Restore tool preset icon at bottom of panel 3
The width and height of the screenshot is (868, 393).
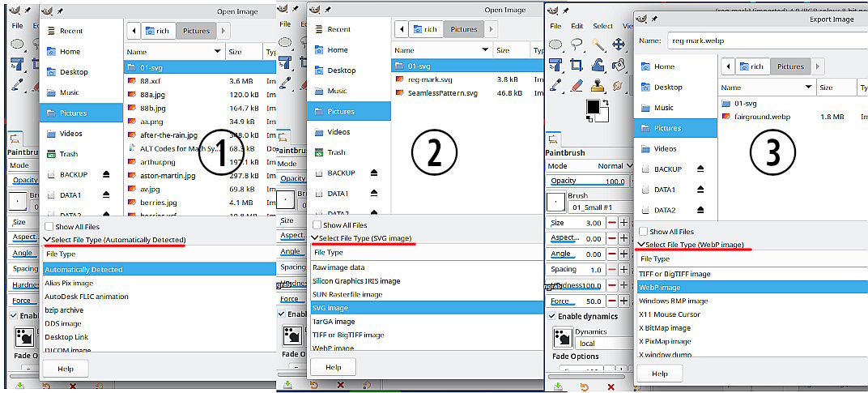tap(585, 387)
